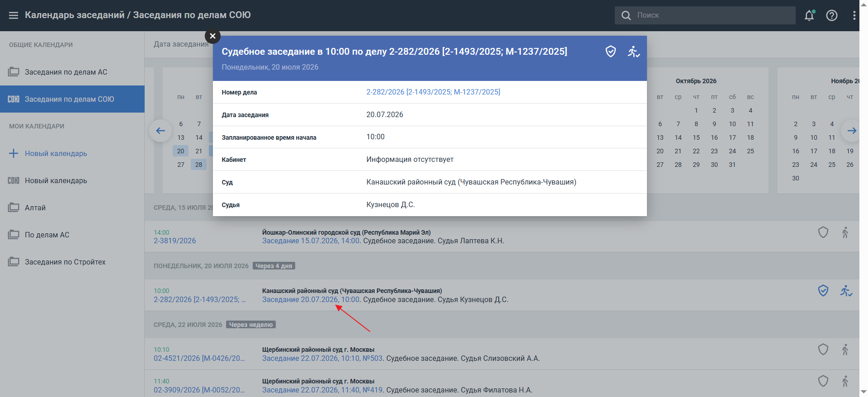
Task: Click the Октябрь 2026 month header
Action: pyautogui.click(x=696, y=81)
